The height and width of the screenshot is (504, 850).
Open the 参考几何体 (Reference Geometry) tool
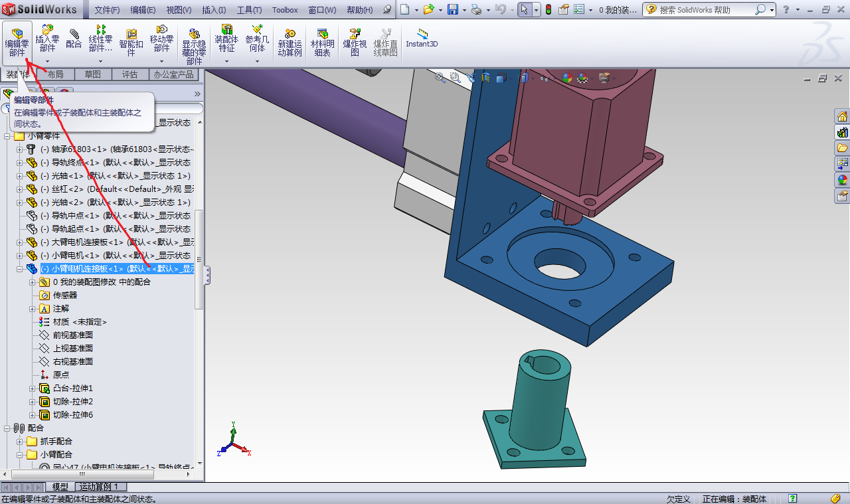[x=256, y=39]
